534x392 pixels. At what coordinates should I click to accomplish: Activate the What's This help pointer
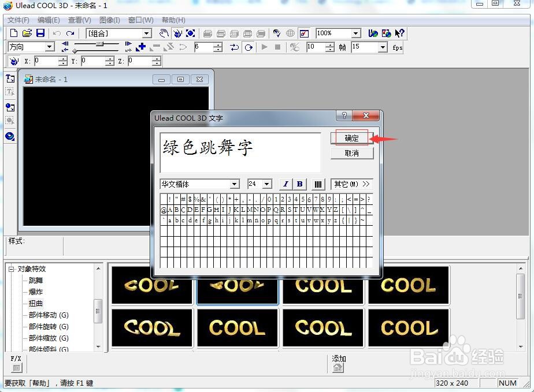click(399, 33)
